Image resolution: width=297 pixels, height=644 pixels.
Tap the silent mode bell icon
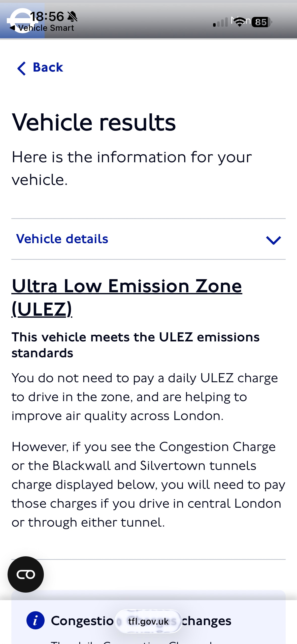click(x=73, y=17)
